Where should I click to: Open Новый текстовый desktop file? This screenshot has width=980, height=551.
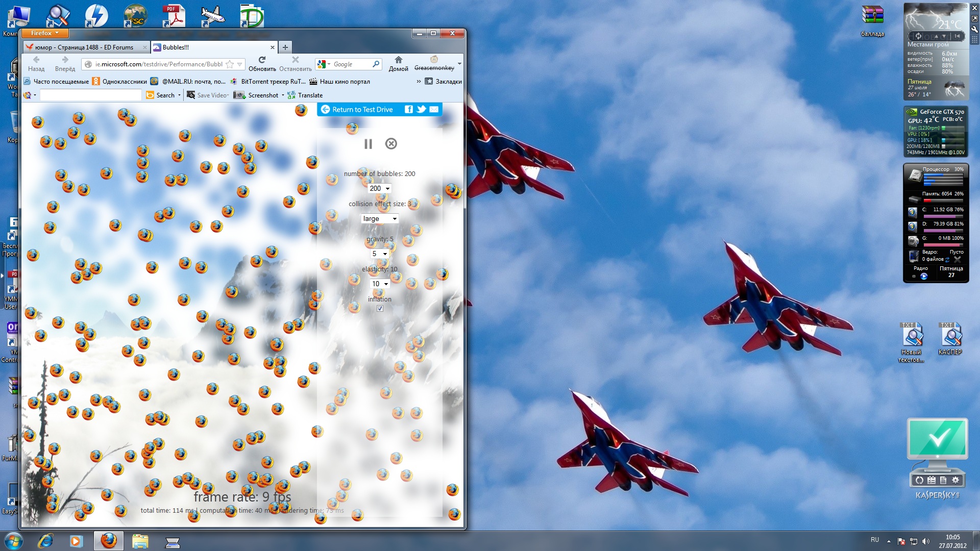click(x=912, y=342)
